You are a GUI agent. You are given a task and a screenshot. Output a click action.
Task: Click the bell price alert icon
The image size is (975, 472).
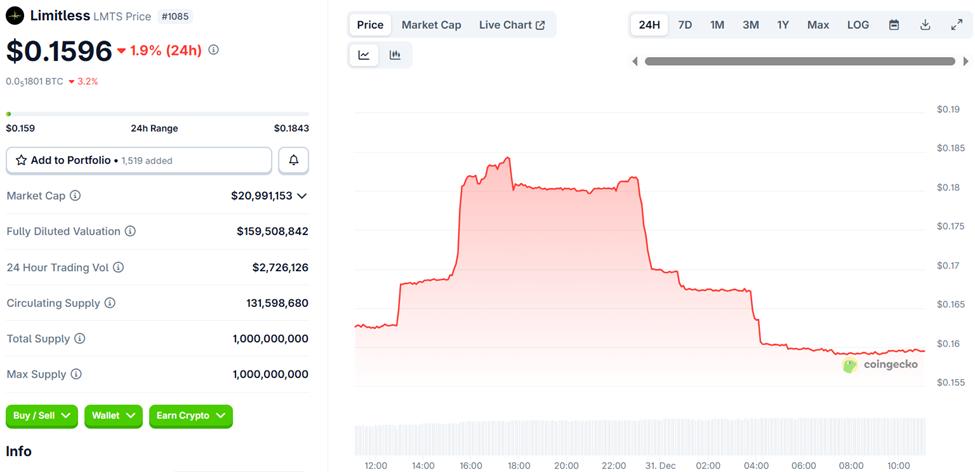pyautogui.click(x=294, y=160)
